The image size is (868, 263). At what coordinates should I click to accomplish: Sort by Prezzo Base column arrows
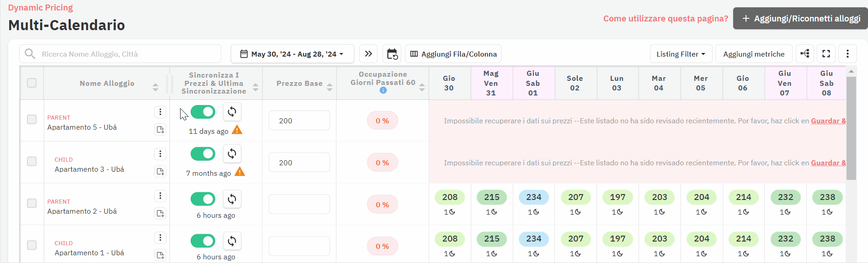(330, 87)
